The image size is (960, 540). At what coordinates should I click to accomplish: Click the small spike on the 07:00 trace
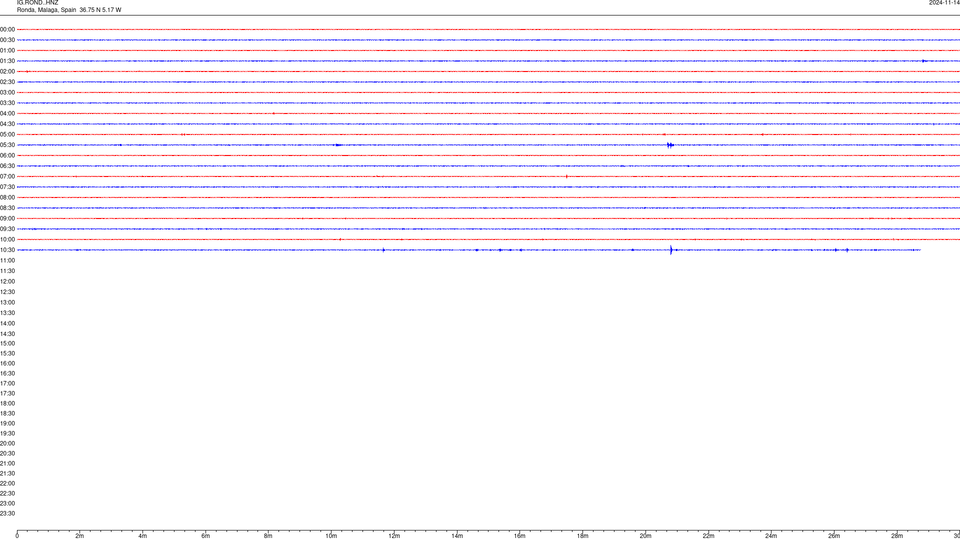(x=566, y=176)
